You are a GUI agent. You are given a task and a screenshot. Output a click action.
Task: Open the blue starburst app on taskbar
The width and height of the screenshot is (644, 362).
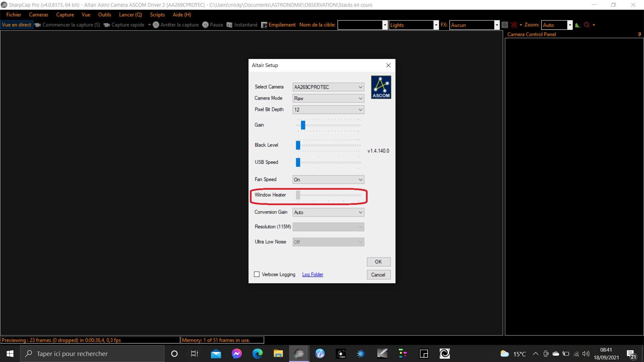click(361, 354)
